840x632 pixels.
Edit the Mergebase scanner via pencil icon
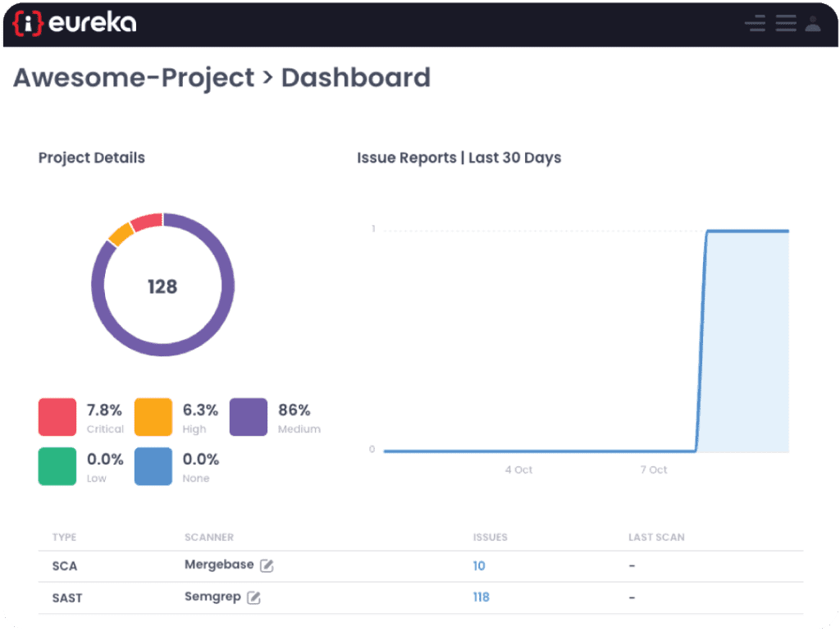point(267,566)
